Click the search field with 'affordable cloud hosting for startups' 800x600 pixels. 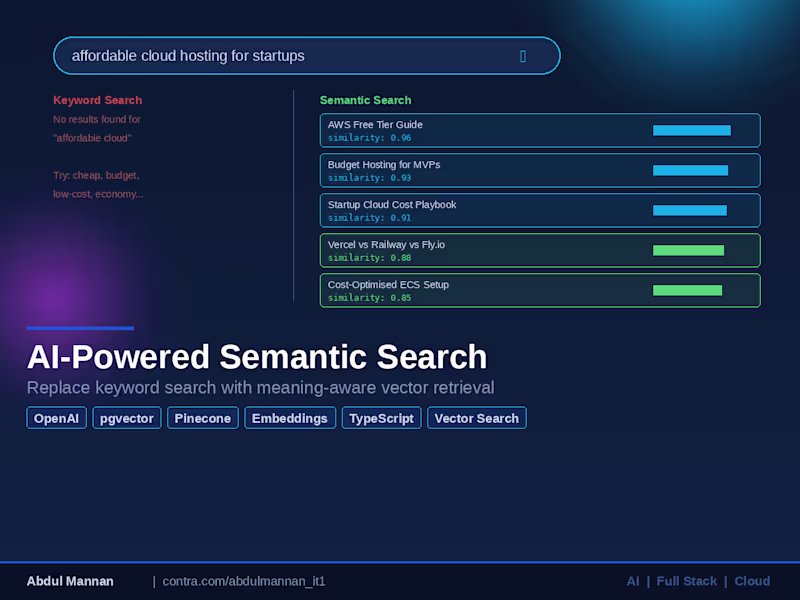[307, 56]
